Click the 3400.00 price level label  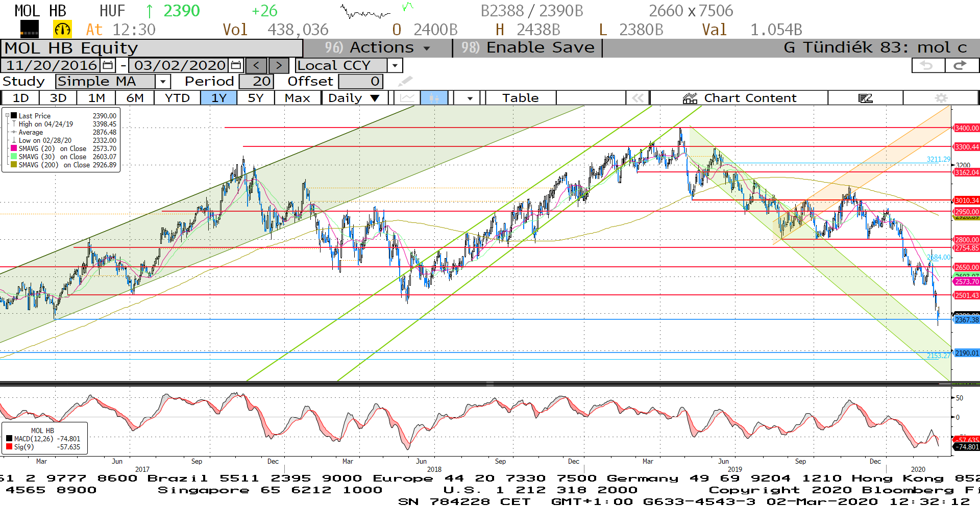point(967,128)
